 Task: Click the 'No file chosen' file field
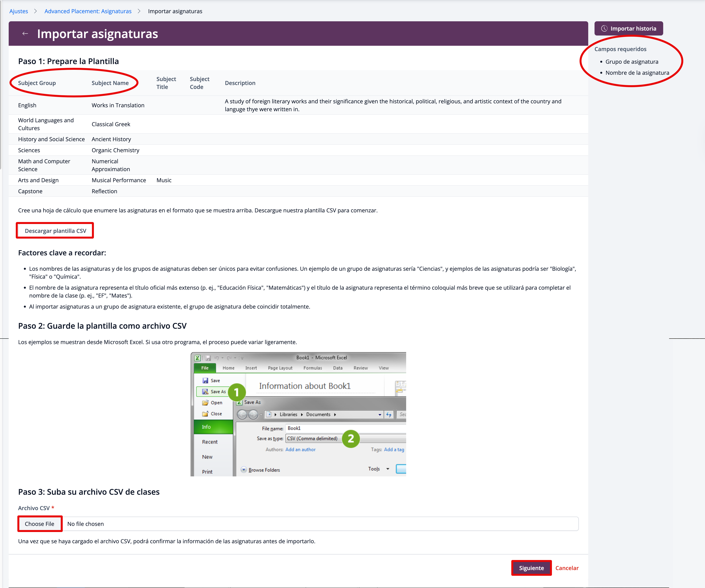pos(85,524)
